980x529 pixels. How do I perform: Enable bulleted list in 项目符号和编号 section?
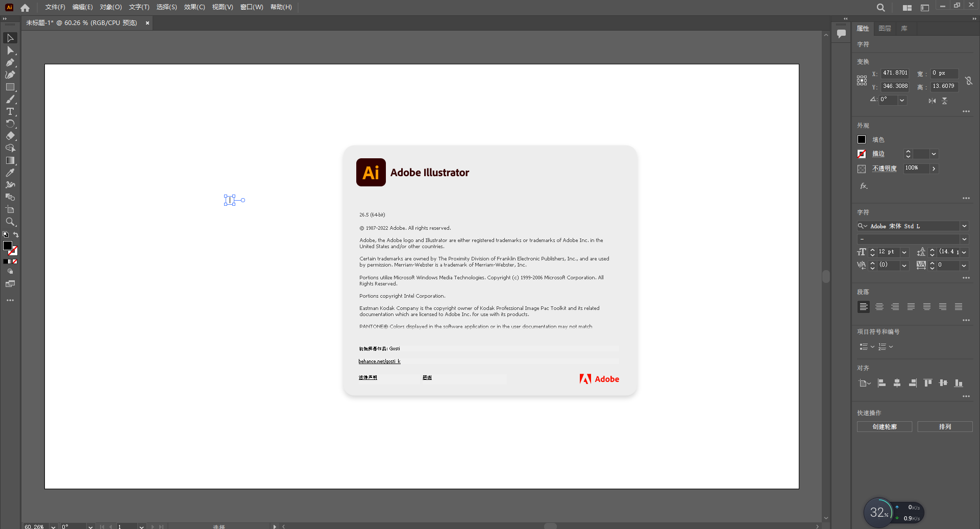tap(864, 347)
